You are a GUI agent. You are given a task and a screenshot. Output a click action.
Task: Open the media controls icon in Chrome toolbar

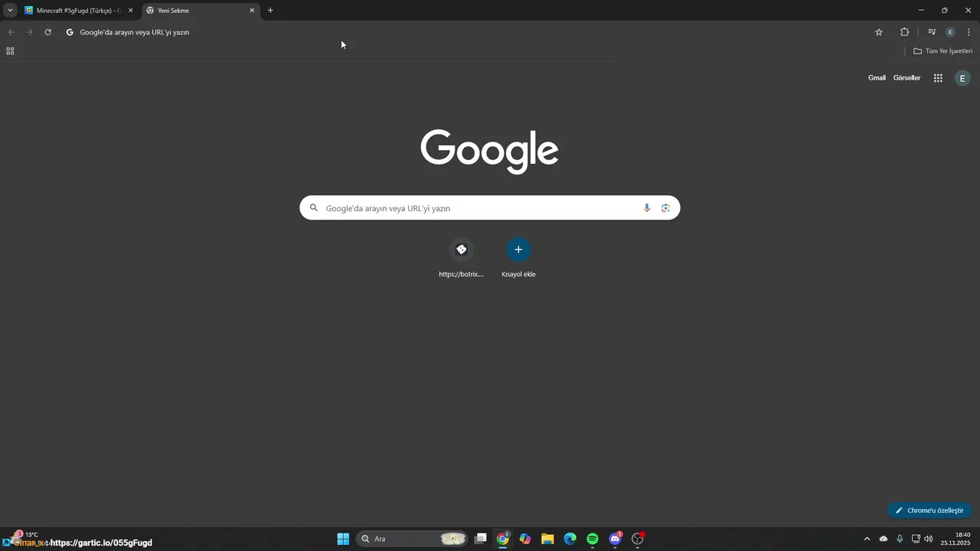[932, 32]
